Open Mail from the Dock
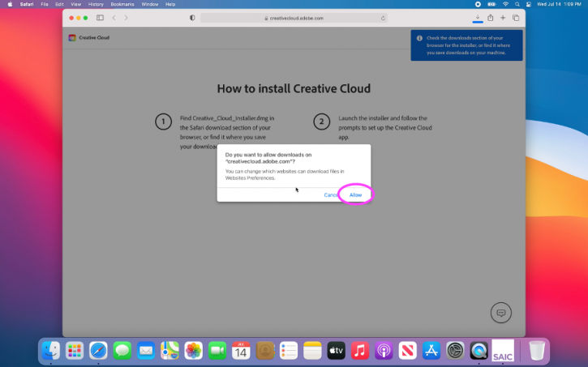588x367 pixels. 146,351
